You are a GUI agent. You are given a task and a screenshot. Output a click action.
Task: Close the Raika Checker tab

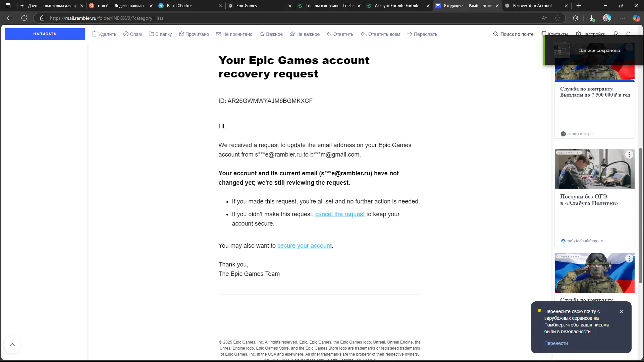(x=220, y=6)
